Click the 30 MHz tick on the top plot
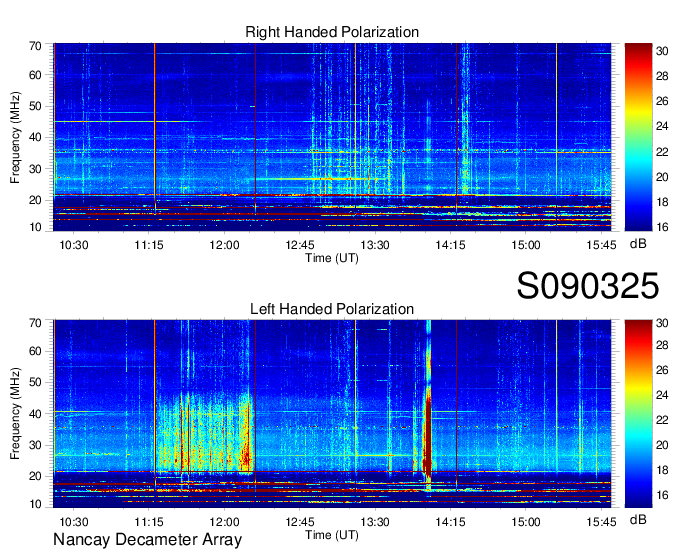This screenshot has width=680, height=552. (35, 169)
